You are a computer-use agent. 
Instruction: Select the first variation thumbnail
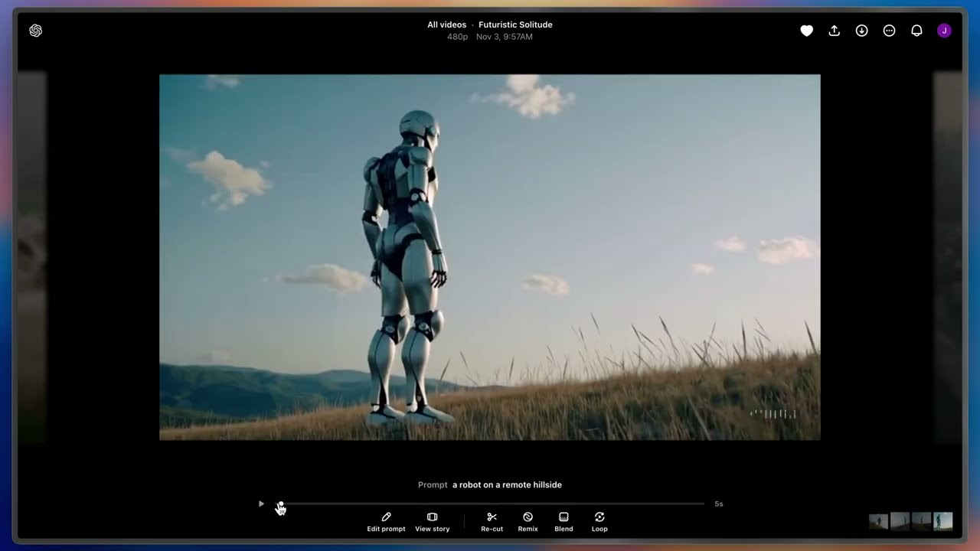click(878, 521)
